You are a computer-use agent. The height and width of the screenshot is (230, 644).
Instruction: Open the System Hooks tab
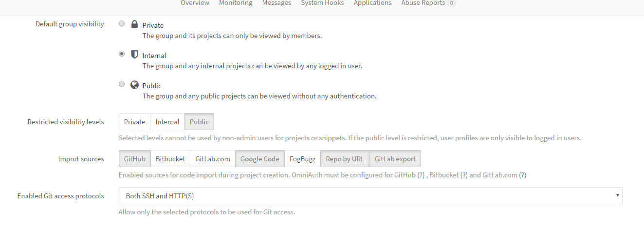coord(322,3)
